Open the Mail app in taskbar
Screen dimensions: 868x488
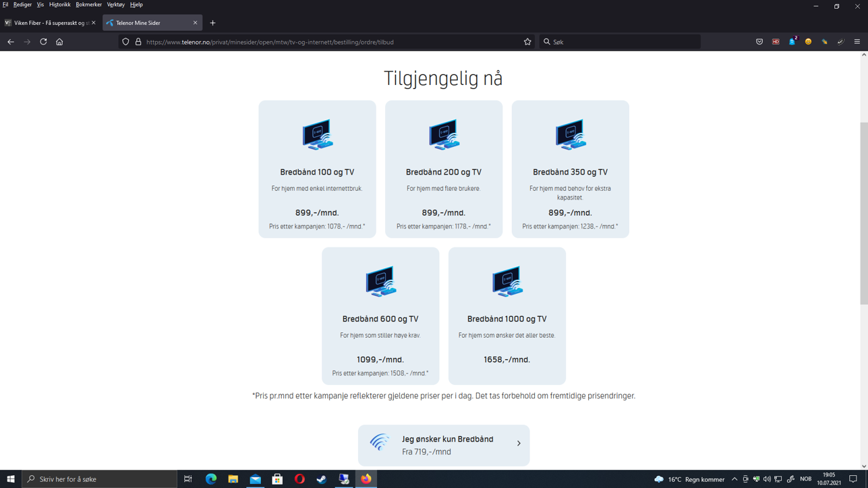255,479
